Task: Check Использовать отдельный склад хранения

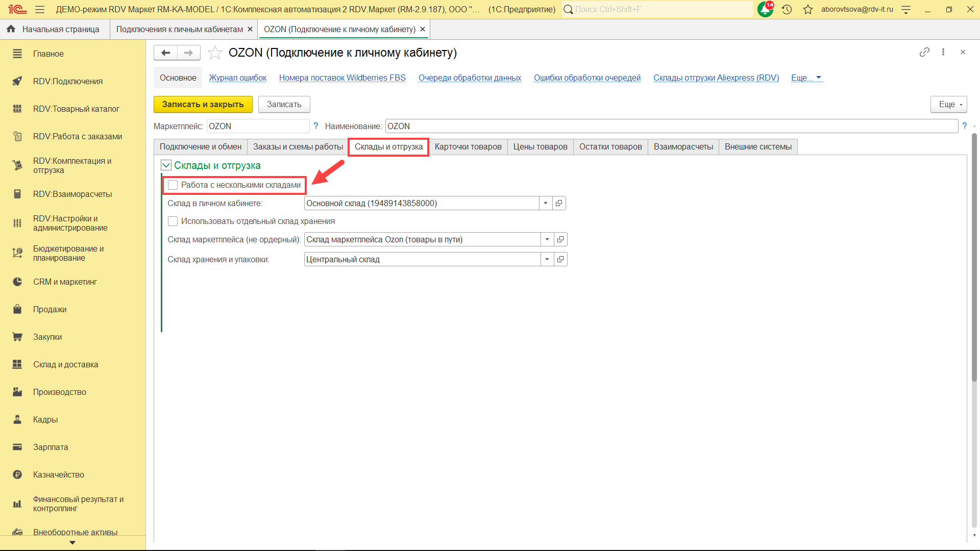Action: point(173,221)
